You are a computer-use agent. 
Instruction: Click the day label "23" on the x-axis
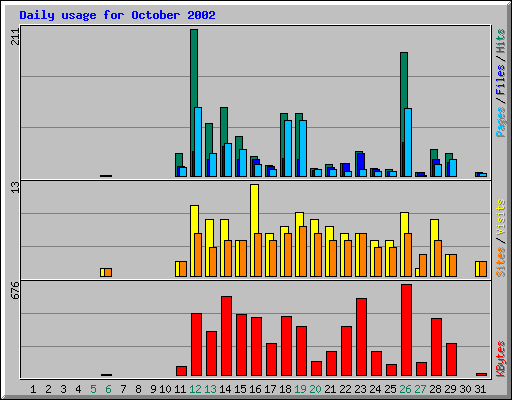(x=360, y=389)
